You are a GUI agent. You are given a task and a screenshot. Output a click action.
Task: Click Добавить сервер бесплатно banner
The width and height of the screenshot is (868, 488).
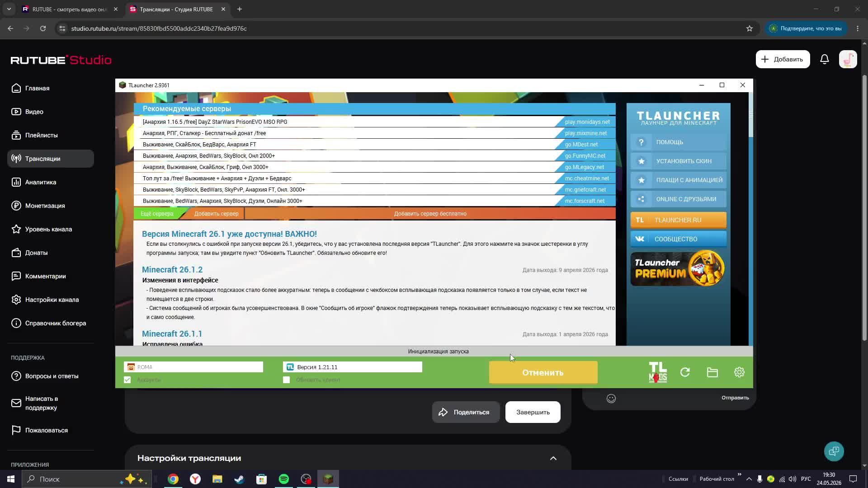tap(430, 214)
